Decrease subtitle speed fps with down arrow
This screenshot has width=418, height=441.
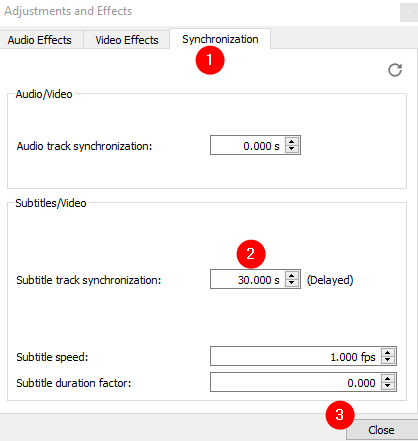point(388,360)
